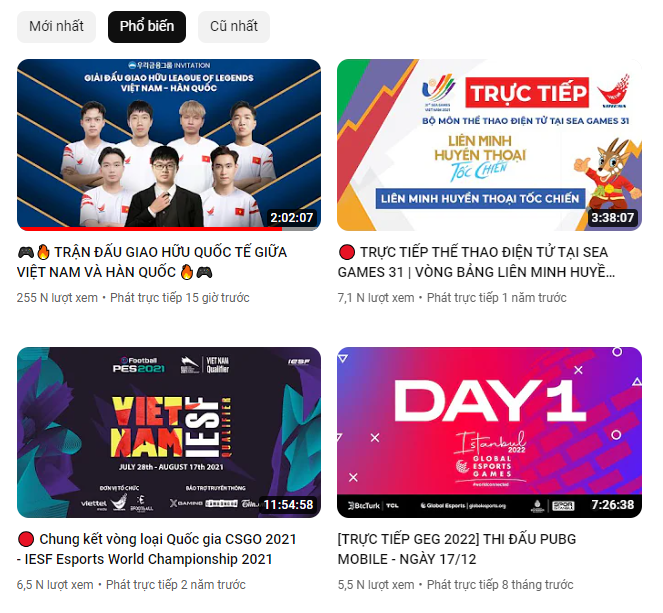The image size is (663, 613).
Task: Open the Vietnam IESF Qualifier thumbnail
Action: (x=169, y=432)
